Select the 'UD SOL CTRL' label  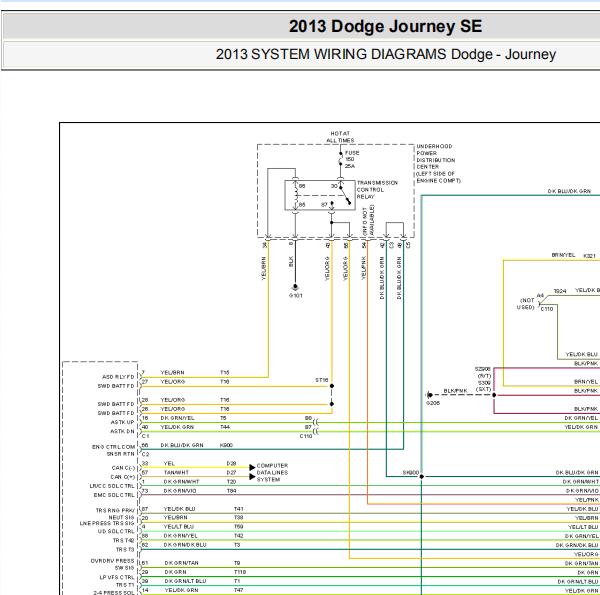[x=116, y=531]
